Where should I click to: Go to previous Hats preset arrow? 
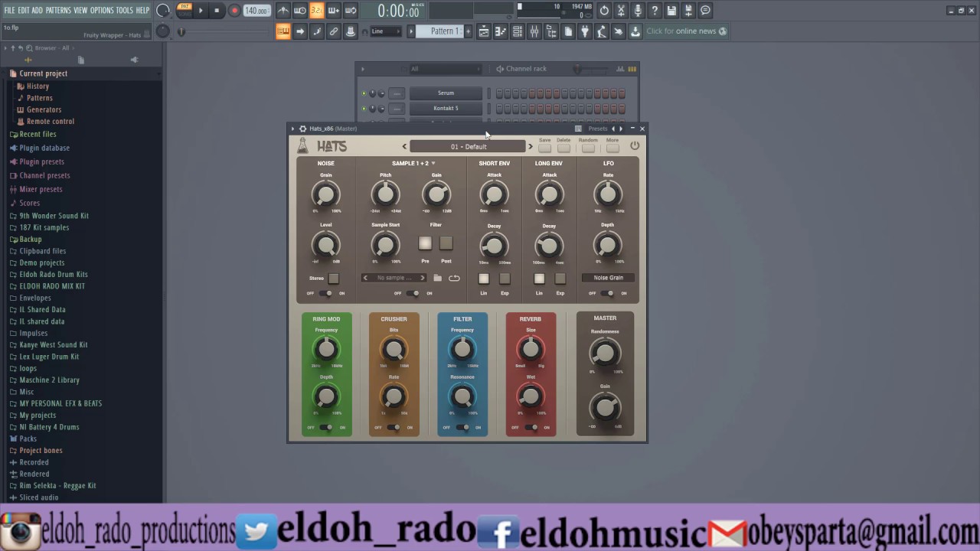pyautogui.click(x=405, y=146)
